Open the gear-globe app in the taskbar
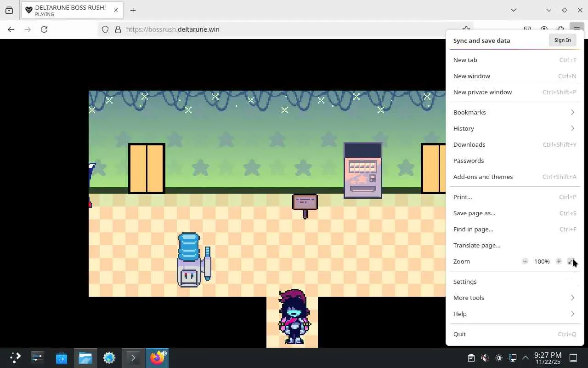 [109, 358]
